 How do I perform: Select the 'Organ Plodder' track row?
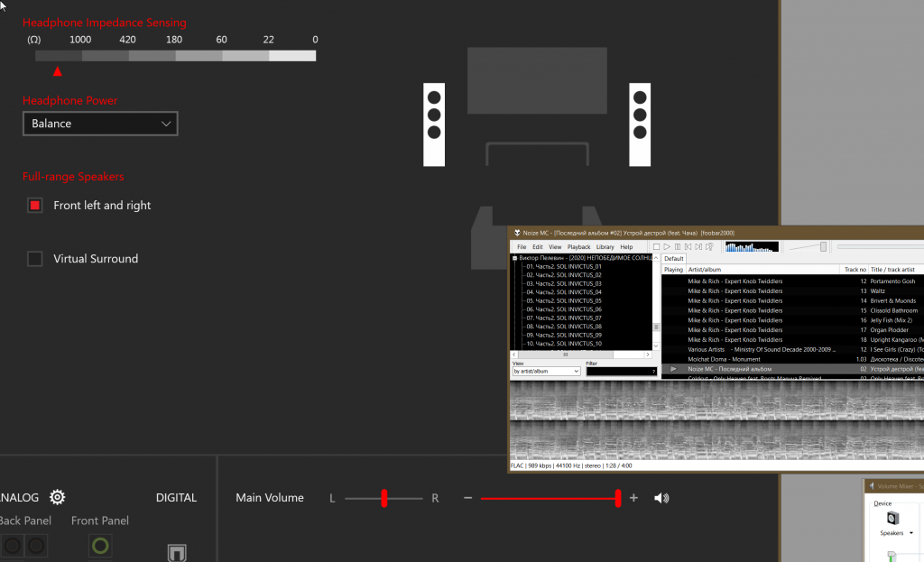792,330
